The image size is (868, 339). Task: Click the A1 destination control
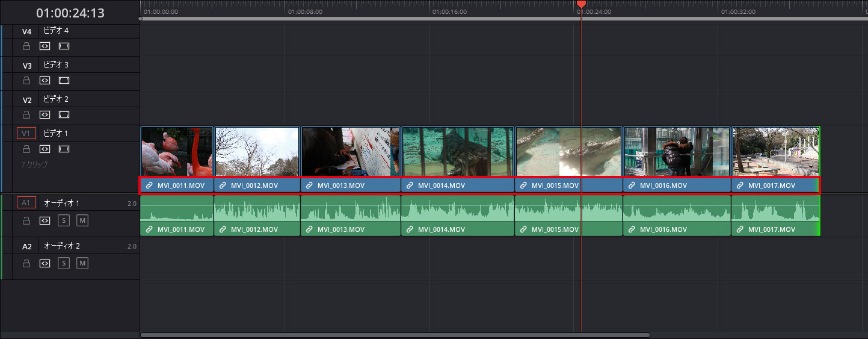pyautogui.click(x=26, y=203)
